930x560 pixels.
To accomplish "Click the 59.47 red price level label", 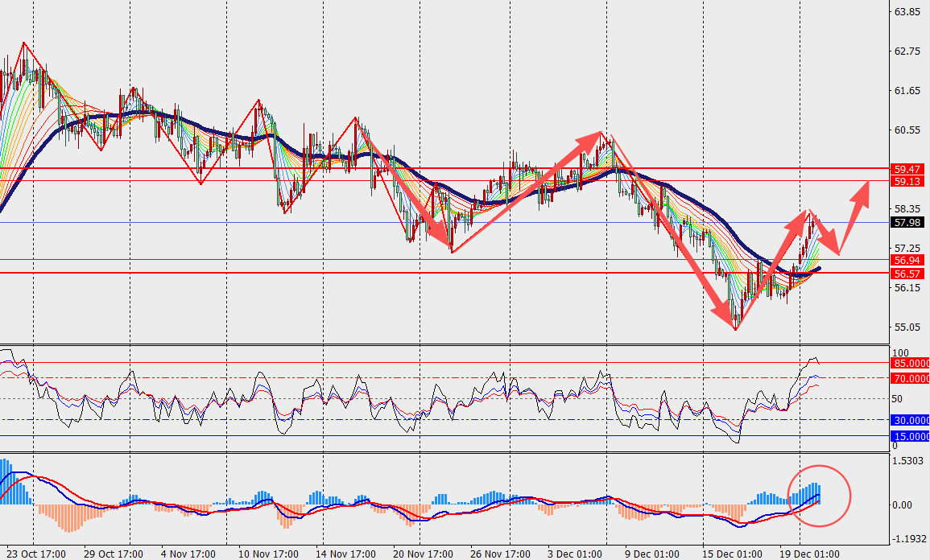I will [906, 170].
